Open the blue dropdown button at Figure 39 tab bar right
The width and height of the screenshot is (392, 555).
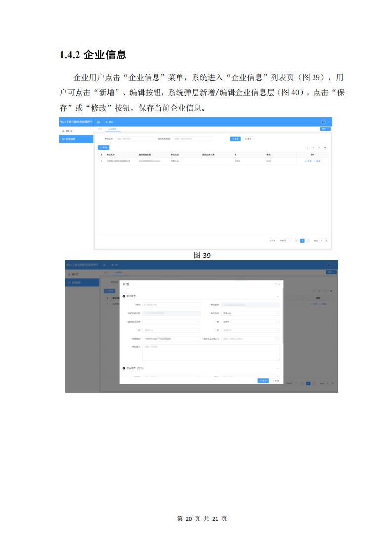(325, 129)
